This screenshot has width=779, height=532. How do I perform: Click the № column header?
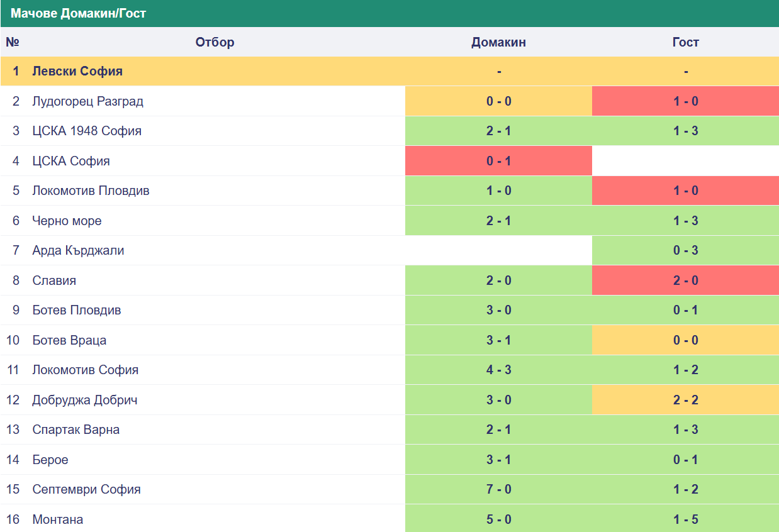[13, 42]
